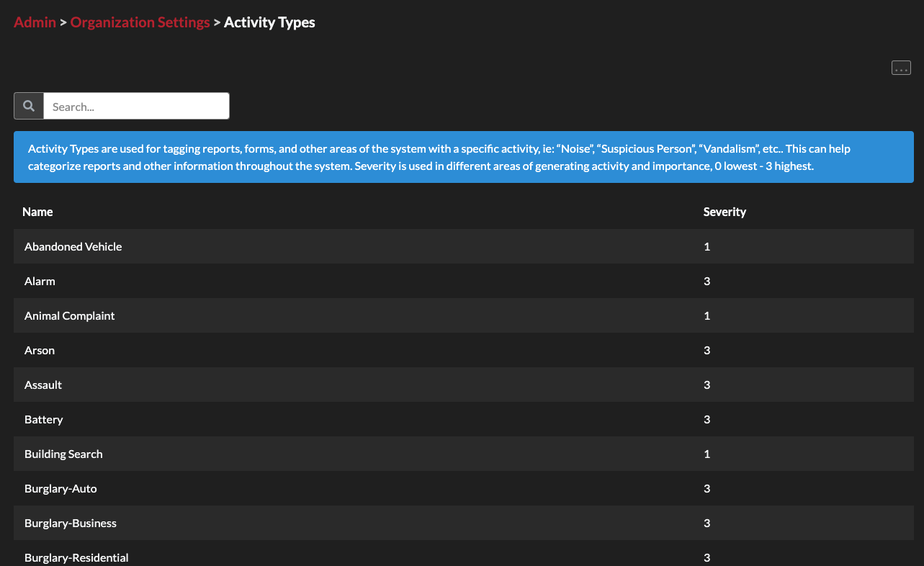Select the Alarm activity type
924x566 pixels.
[x=40, y=281]
